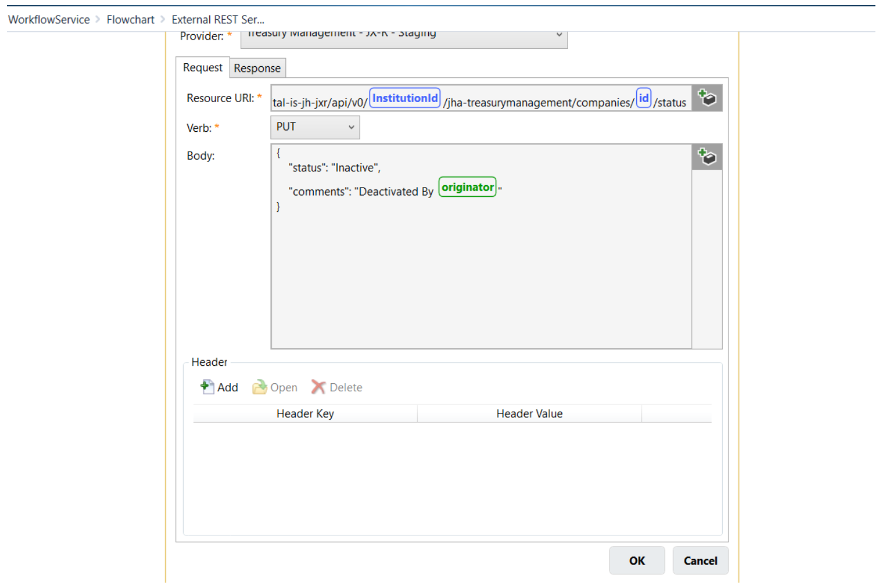Switch to the Response tab
The width and height of the screenshot is (880, 588).
(x=257, y=68)
